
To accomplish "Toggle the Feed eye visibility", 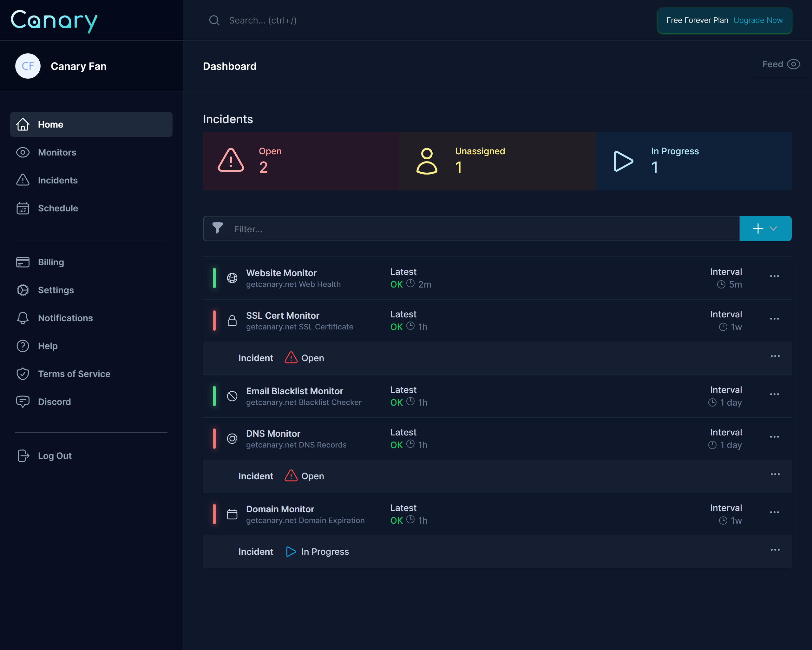I will click(x=793, y=64).
